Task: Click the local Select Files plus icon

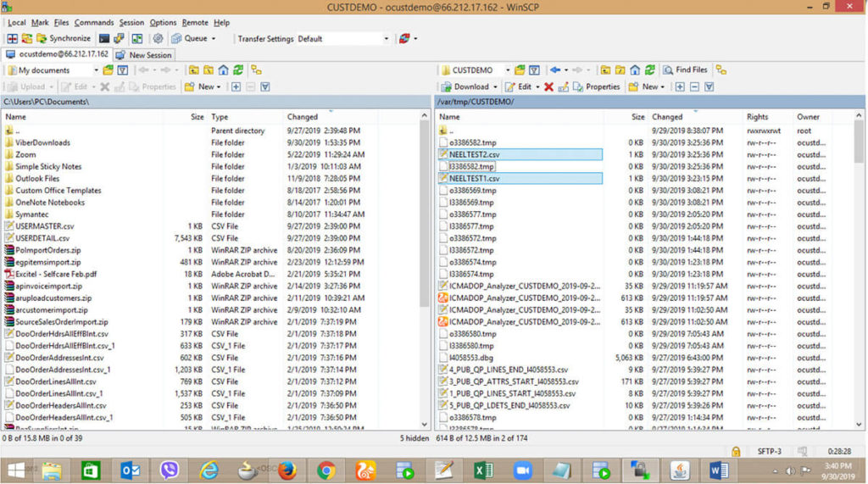Action: [236, 87]
